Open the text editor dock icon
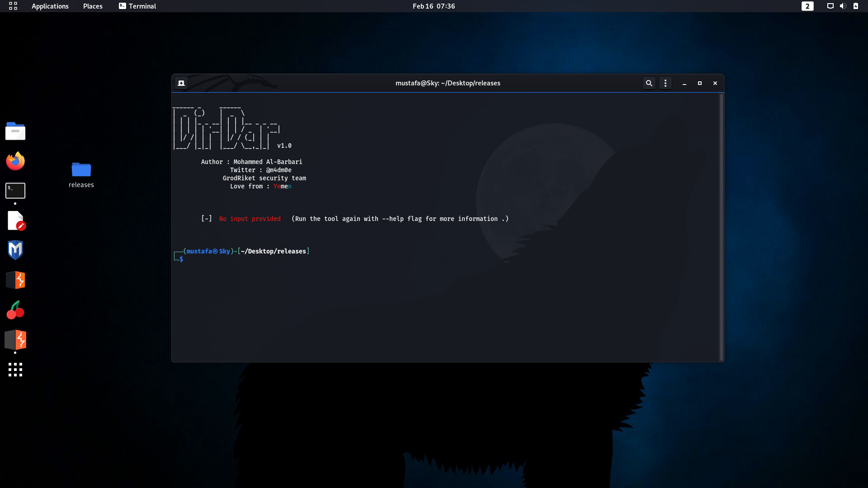 tap(15, 221)
